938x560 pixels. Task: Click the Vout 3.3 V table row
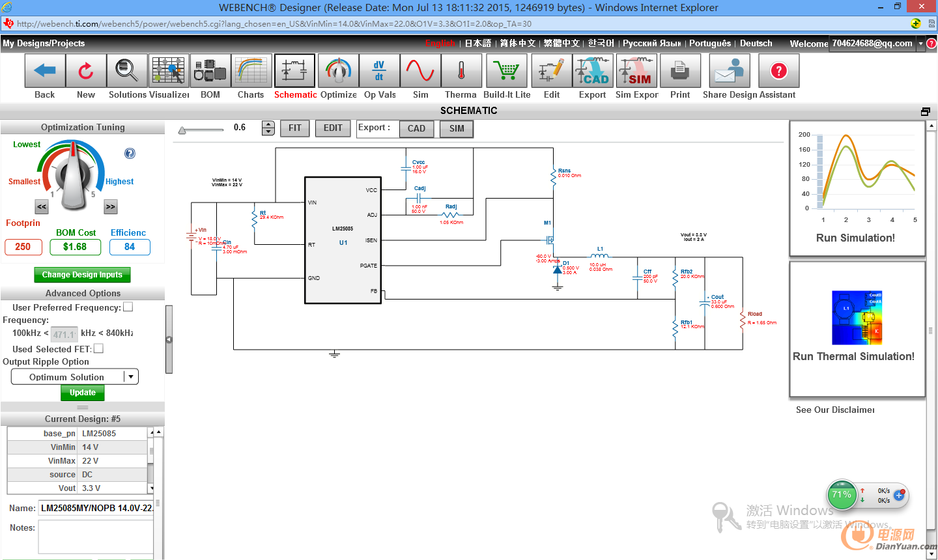78,488
